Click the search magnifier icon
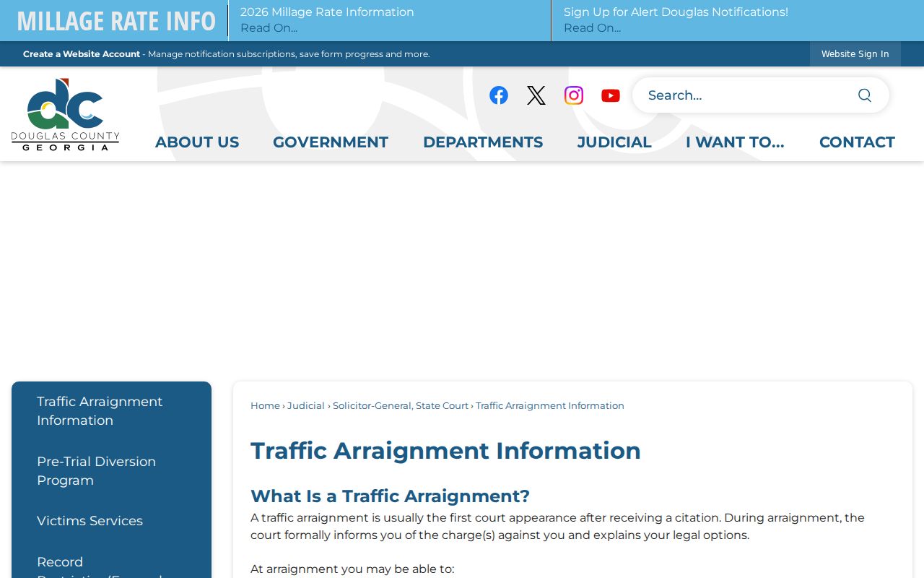924x578 pixels. (865, 95)
